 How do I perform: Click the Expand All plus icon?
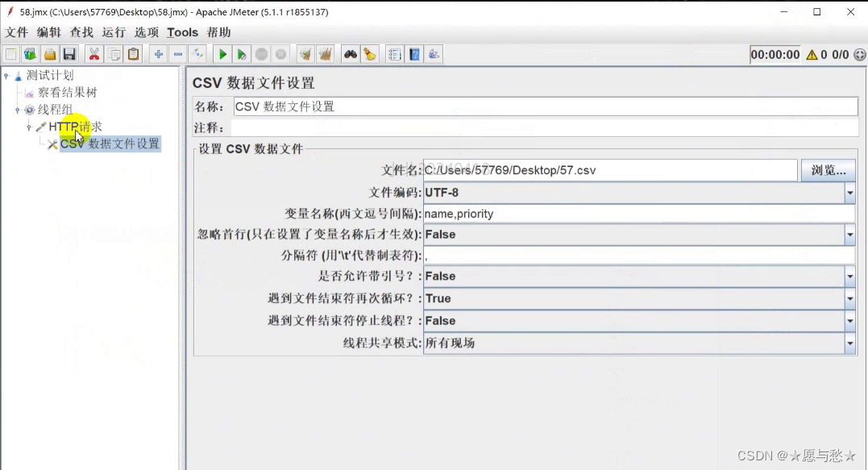tap(158, 54)
